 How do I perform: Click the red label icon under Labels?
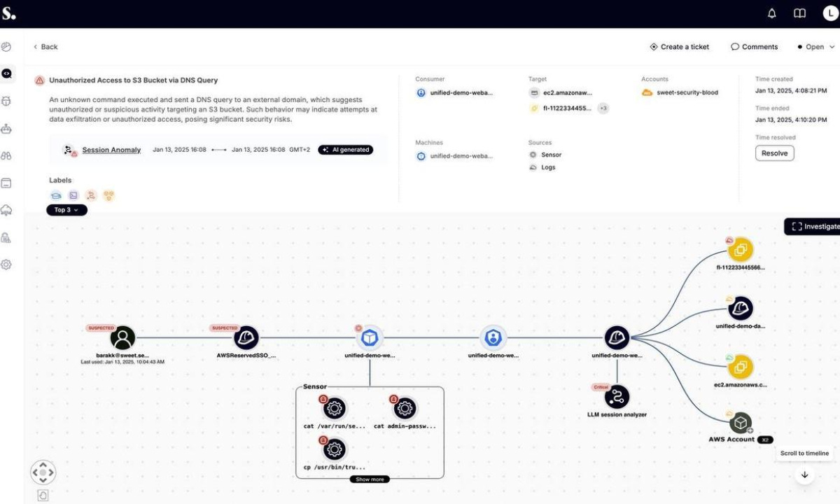click(x=91, y=195)
